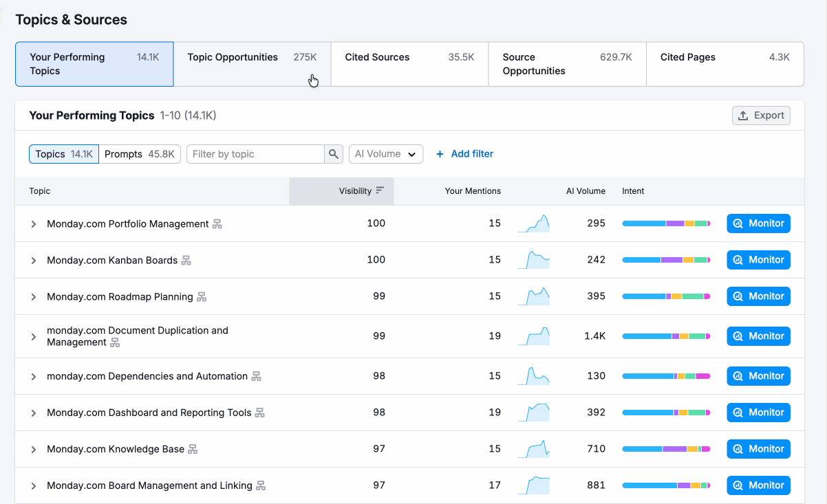Click intent color bar for Kanban Boards
The height and width of the screenshot is (504, 827).
click(666, 260)
